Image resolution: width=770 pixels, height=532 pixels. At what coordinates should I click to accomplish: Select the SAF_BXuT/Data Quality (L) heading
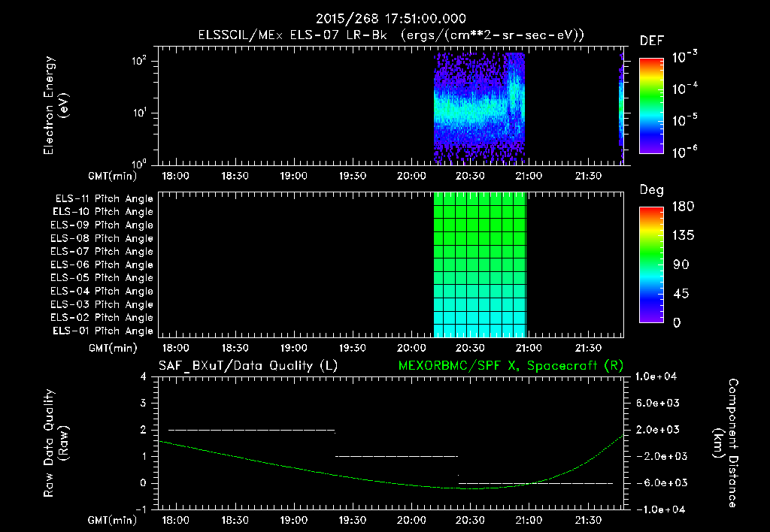pyautogui.click(x=248, y=366)
